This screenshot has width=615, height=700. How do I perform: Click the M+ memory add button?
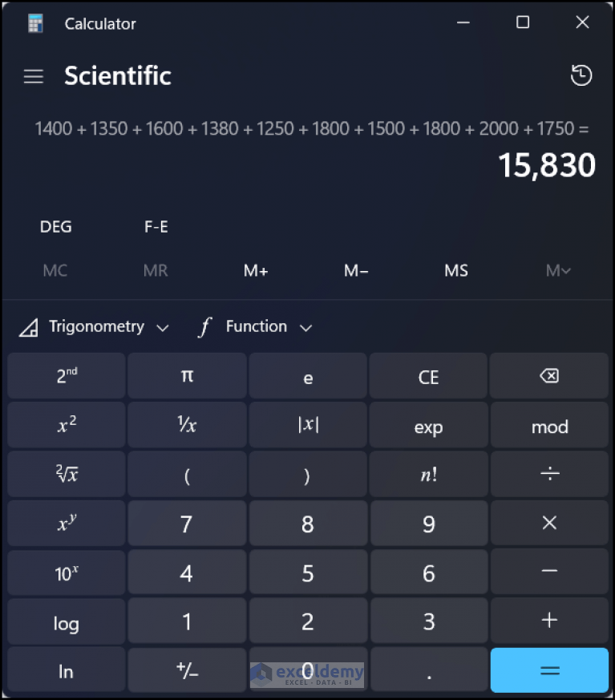pyautogui.click(x=256, y=271)
